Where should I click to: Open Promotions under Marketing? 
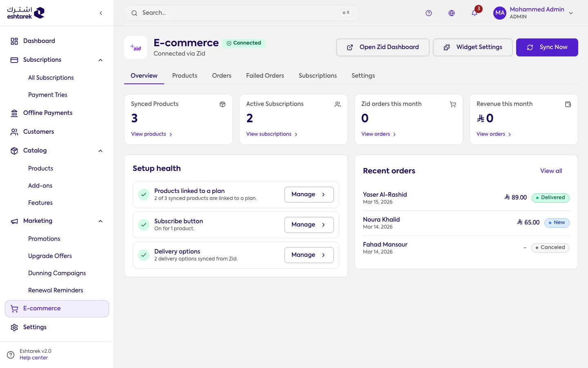point(44,239)
